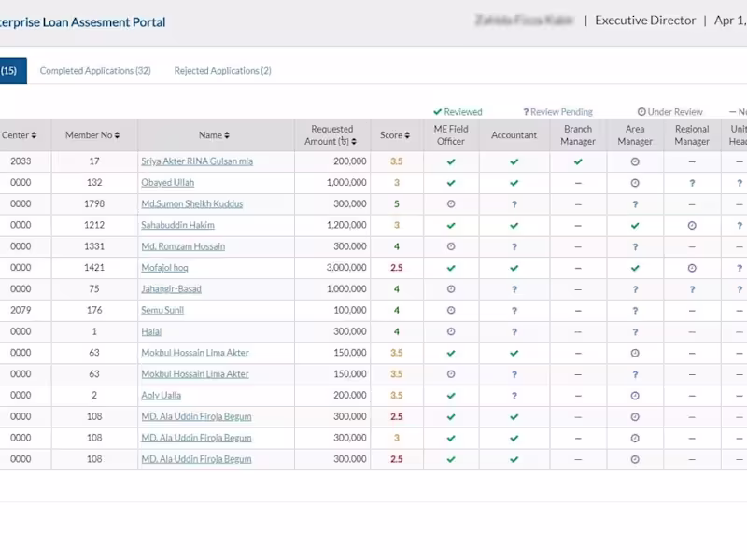Click Sriya Akter's Accountant reviewed checkmark
The width and height of the screenshot is (747, 560).
click(514, 161)
